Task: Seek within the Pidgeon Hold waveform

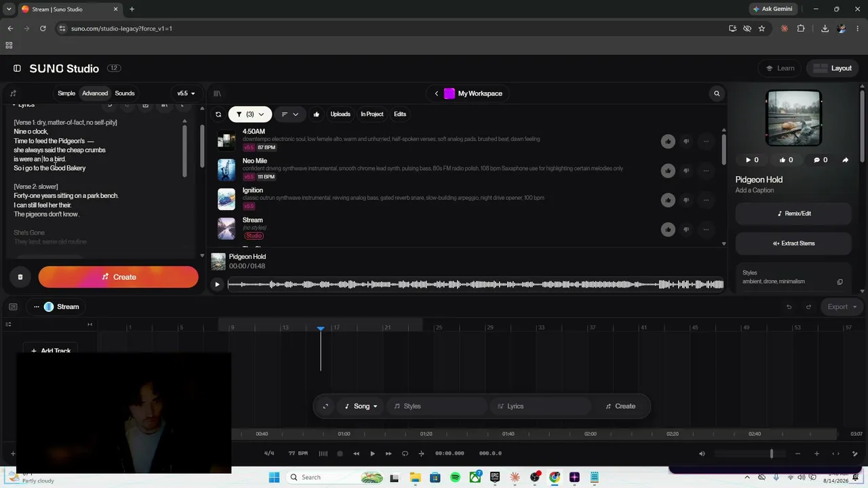Action: [x=476, y=285]
